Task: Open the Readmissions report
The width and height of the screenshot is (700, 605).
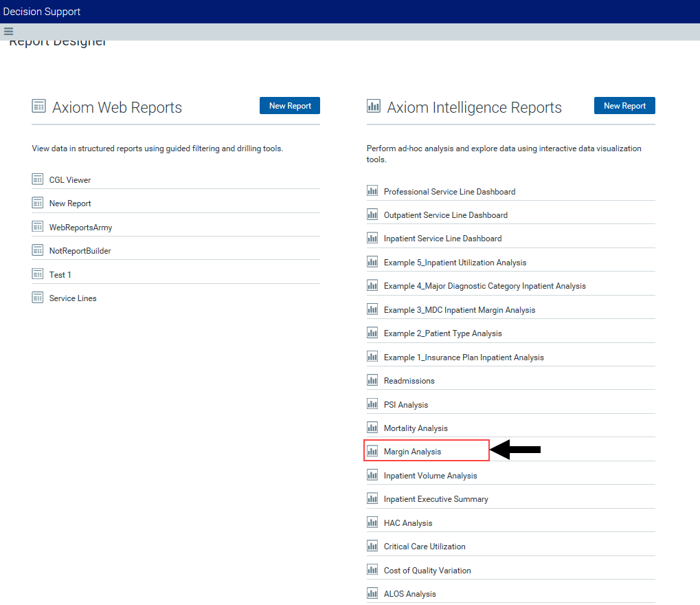Action: tap(409, 381)
